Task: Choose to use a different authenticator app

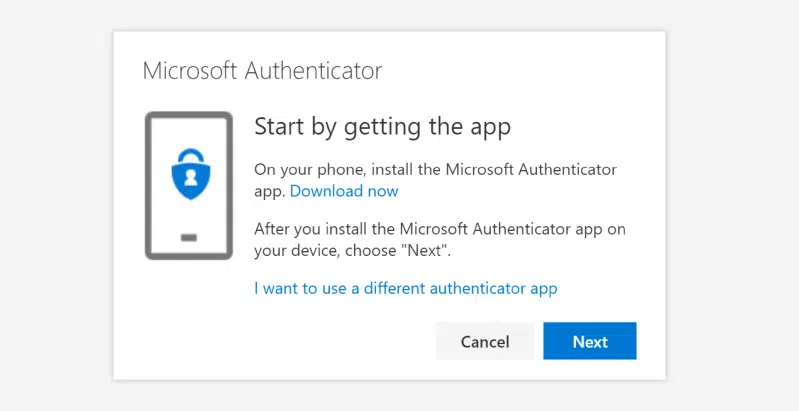Action: click(x=406, y=288)
